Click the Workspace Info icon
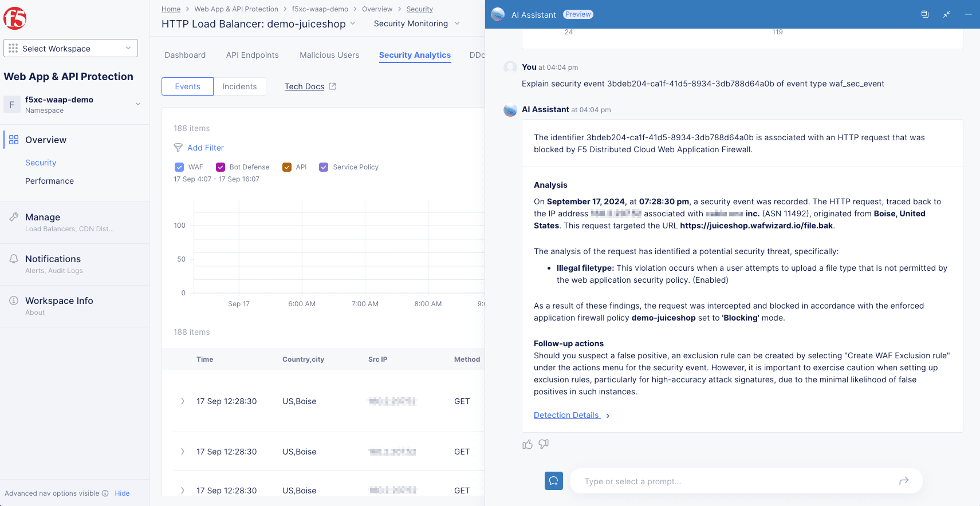This screenshot has height=506, width=980. tap(14, 301)
